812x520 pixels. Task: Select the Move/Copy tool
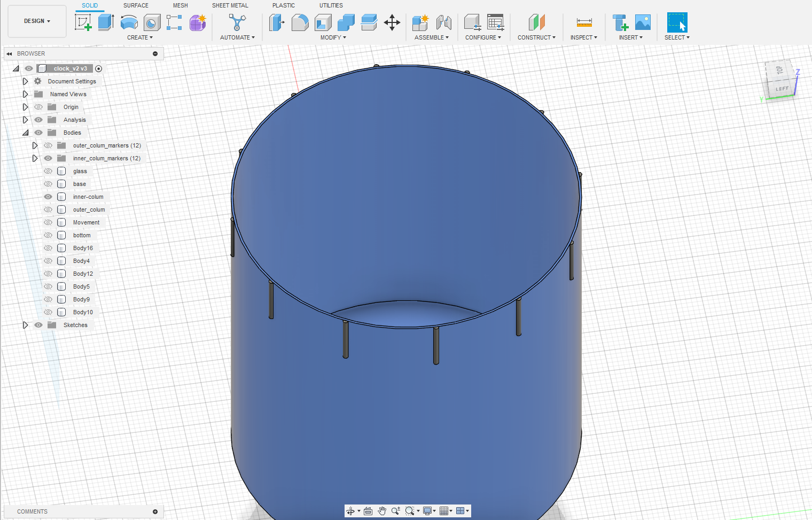392,22
